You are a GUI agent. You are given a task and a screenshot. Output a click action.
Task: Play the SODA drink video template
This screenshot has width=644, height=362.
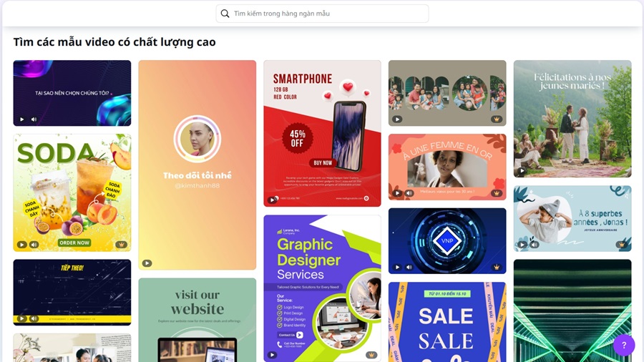[x=21, y=245]
